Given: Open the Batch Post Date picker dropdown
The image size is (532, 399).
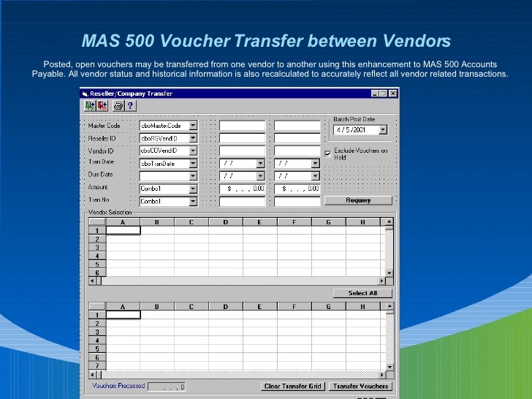Looking at the screenshot, I should pos(383,129).
